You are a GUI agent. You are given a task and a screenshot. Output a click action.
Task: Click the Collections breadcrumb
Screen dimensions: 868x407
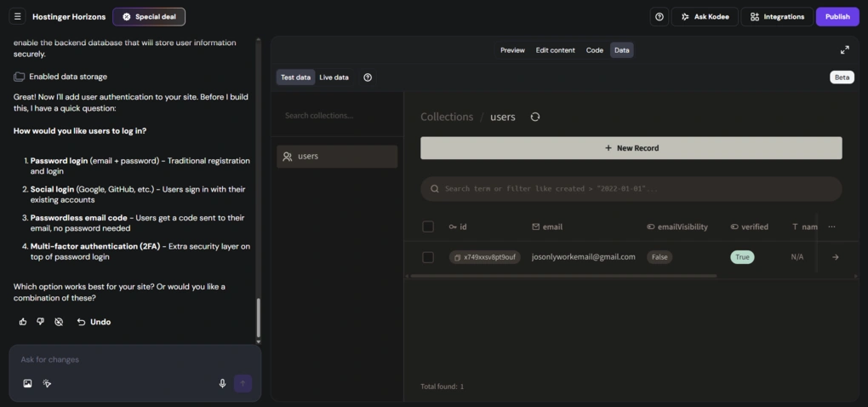(x=447, y=117)
